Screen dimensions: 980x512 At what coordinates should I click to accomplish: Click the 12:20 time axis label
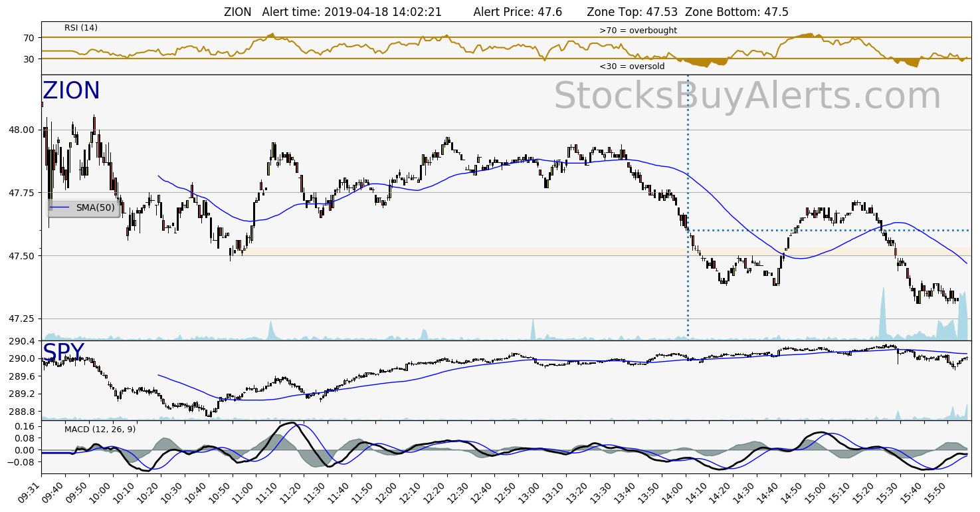point(435,492)
